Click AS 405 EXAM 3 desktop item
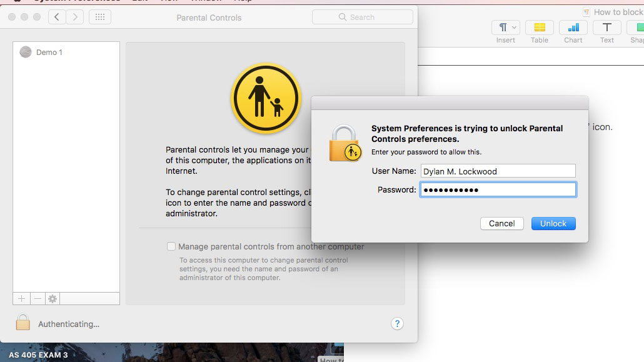 [38, 355]
